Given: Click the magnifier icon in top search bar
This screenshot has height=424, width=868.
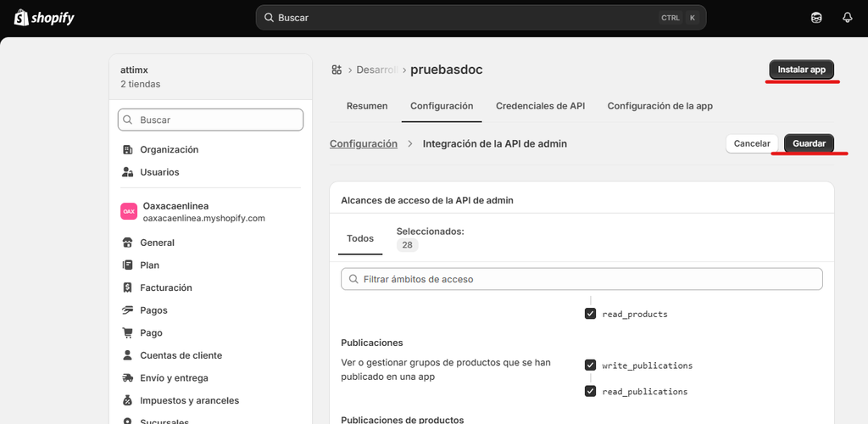Looking at the screenshot, I should pyautogui.click(x=269, y=18).
